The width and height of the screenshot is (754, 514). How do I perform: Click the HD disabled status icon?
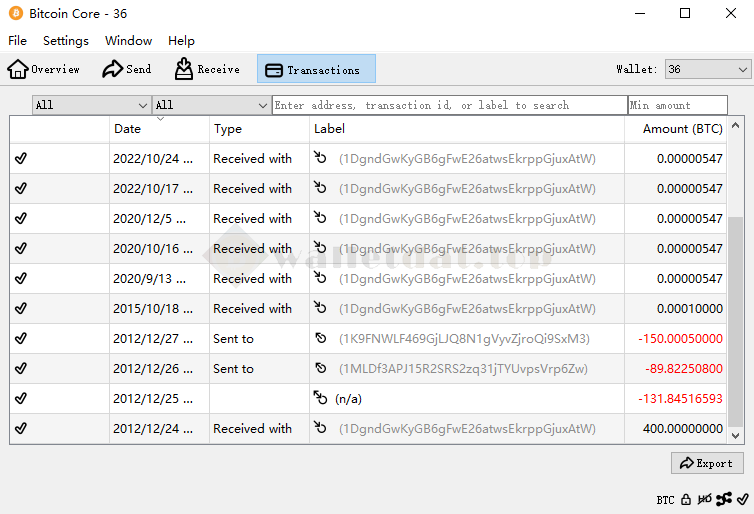click(x=705, y=499)
